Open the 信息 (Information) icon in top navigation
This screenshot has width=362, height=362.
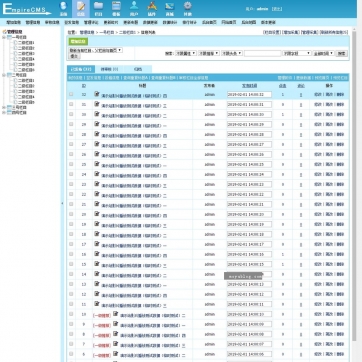pos(81,9)
